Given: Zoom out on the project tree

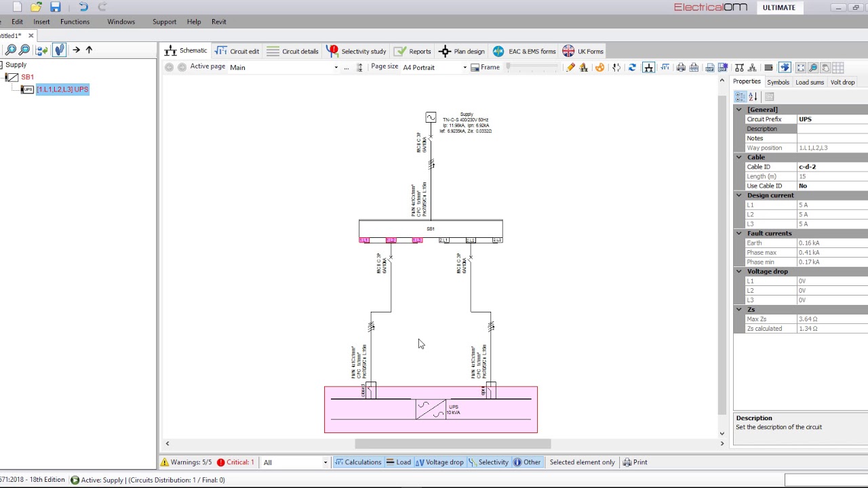Looking at the screenshot, I should tap(24, 49).
